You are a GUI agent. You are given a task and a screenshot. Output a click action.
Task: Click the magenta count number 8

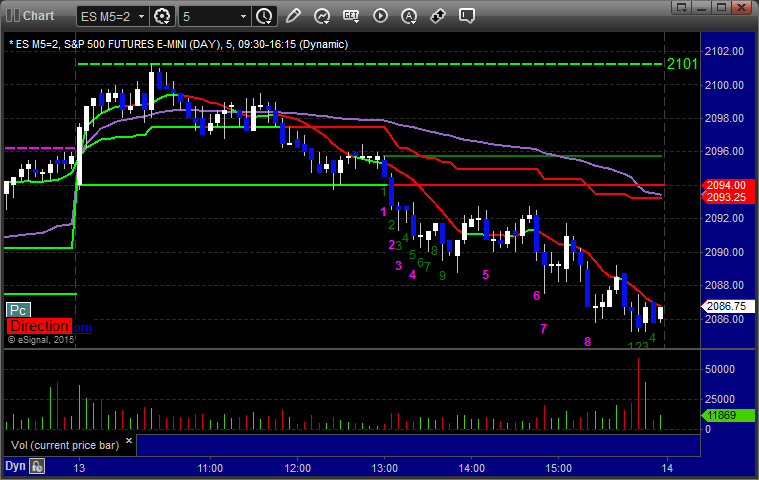click(588, 342)
